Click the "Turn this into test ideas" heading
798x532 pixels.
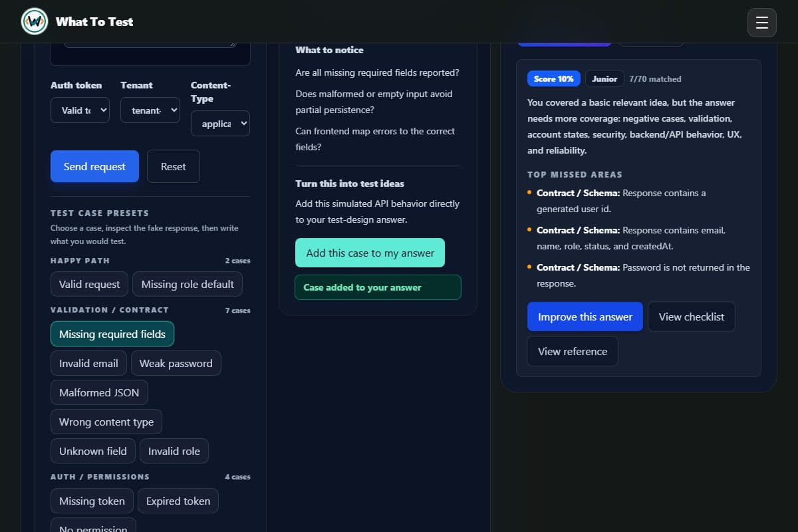pyautogui.click(x=350, y=184)
